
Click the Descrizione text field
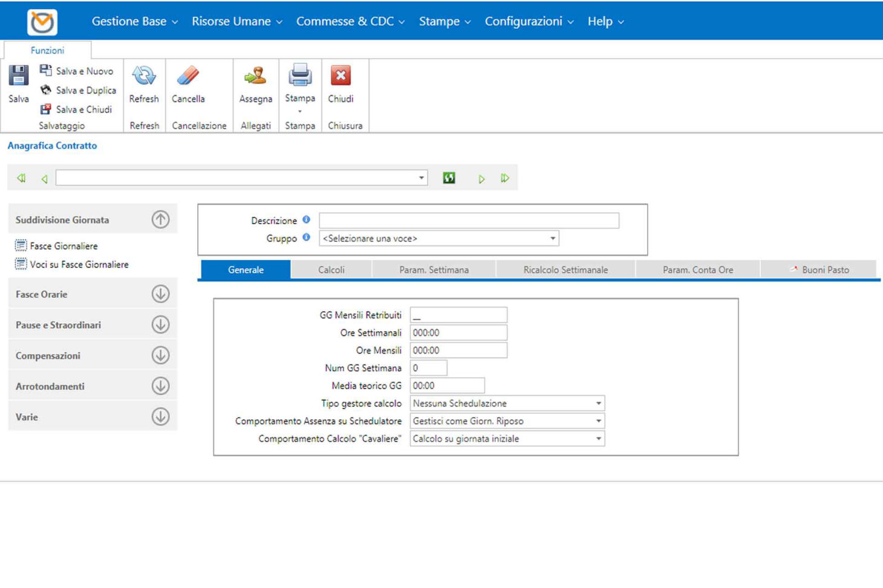[x=469, y=221]
